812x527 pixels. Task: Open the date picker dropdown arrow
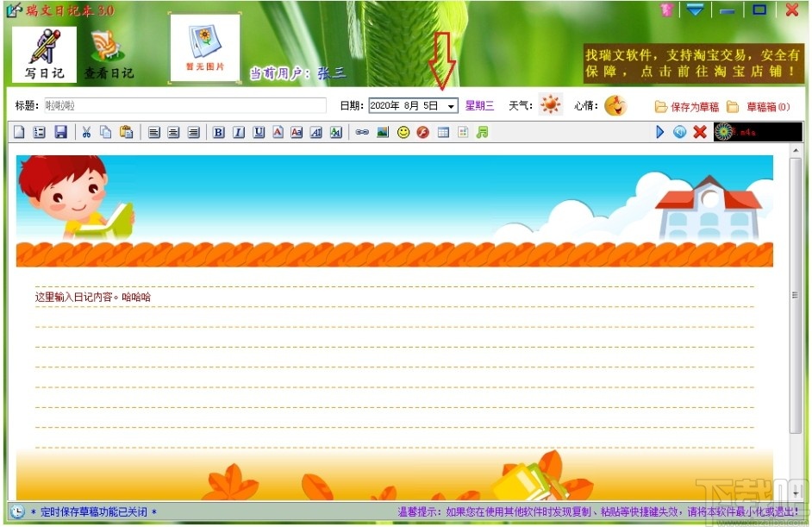(x=451, y=106)
